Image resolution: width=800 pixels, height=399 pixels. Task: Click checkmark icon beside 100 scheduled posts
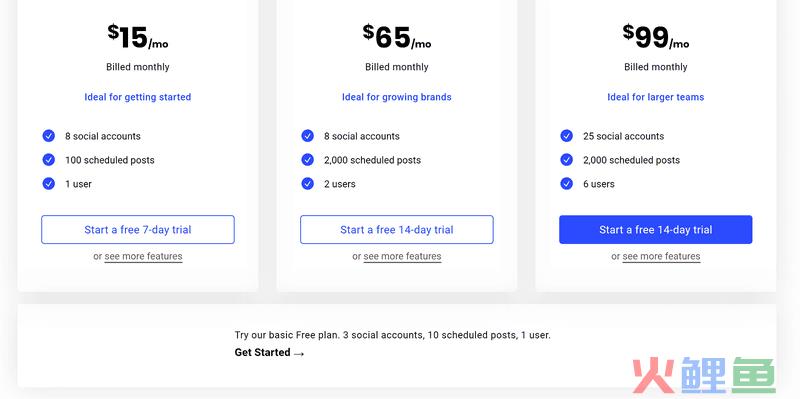click(48, 160)
